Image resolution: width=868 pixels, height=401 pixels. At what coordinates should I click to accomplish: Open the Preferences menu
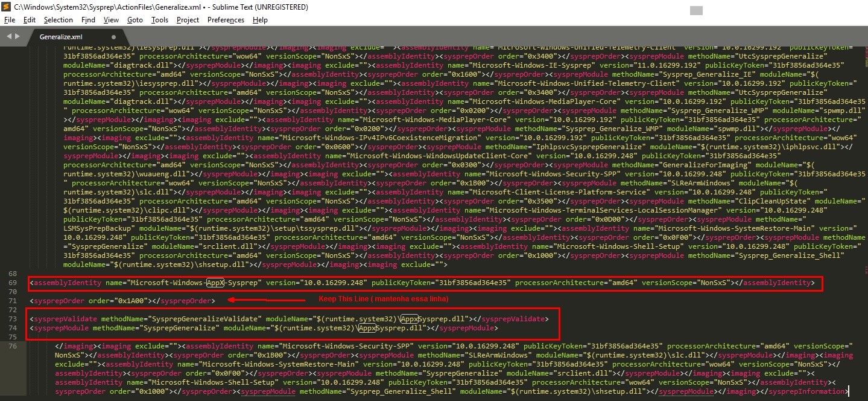pos(226,20)
